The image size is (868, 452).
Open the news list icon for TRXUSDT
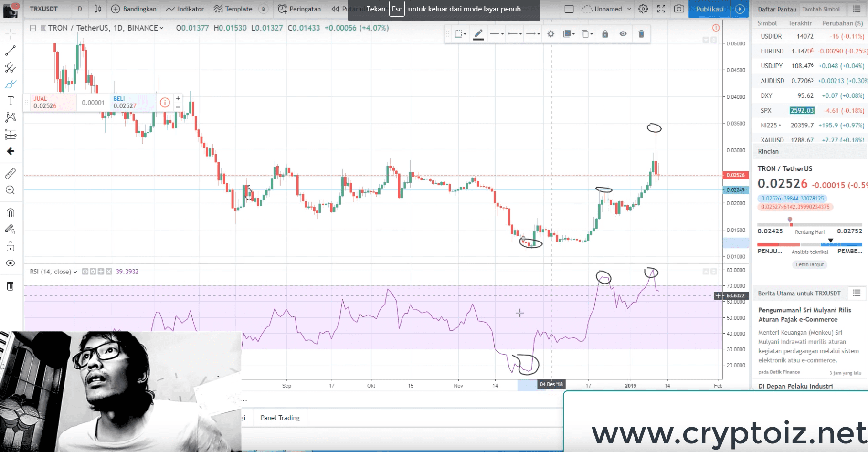[857, 293]
